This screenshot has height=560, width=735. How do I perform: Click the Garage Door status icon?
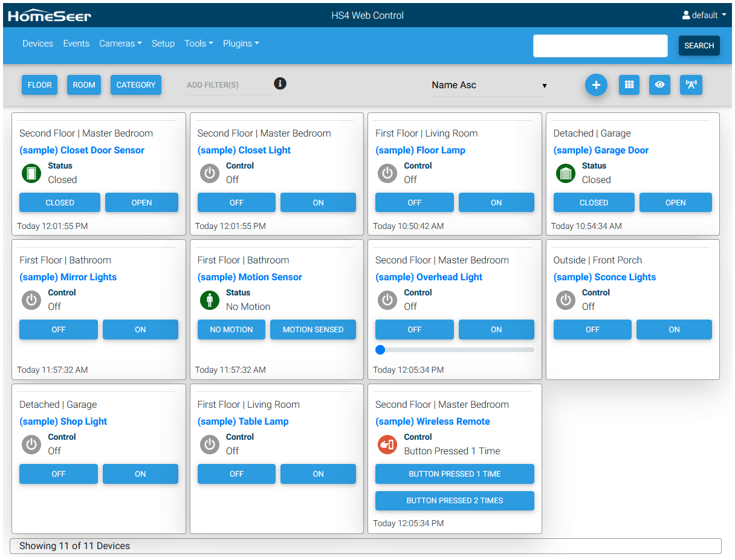[x=565, y=173]
